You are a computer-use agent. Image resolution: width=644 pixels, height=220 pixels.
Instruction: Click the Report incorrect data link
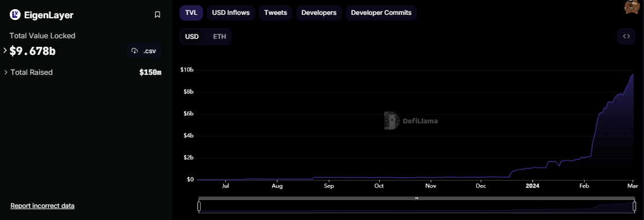pos(42,206)
